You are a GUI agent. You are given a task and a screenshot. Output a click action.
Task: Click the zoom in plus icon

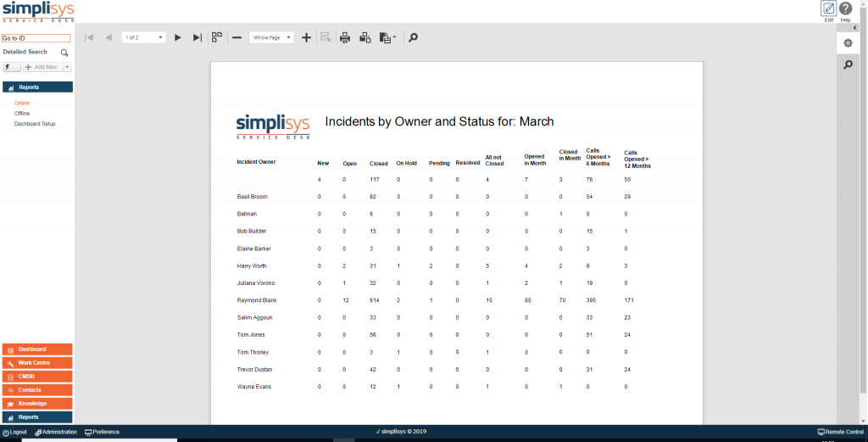click(307, 37)
